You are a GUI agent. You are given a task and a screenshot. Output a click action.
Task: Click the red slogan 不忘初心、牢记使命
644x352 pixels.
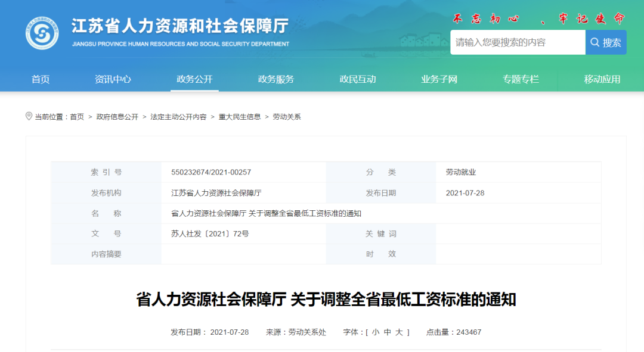539,18
